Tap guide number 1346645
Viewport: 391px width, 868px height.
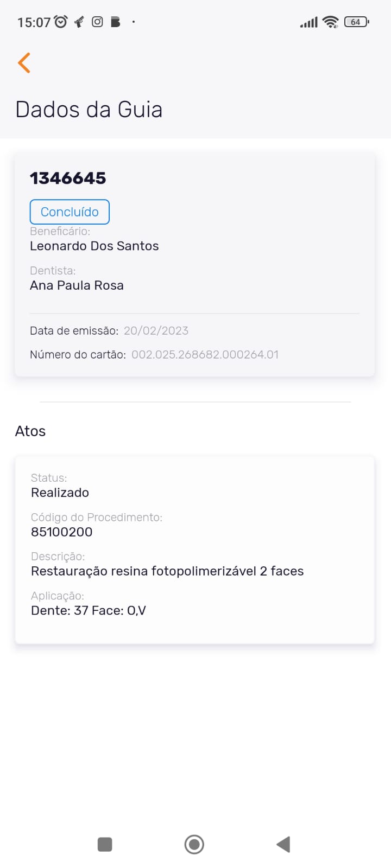pyautogui.click(x=68, y=178)
